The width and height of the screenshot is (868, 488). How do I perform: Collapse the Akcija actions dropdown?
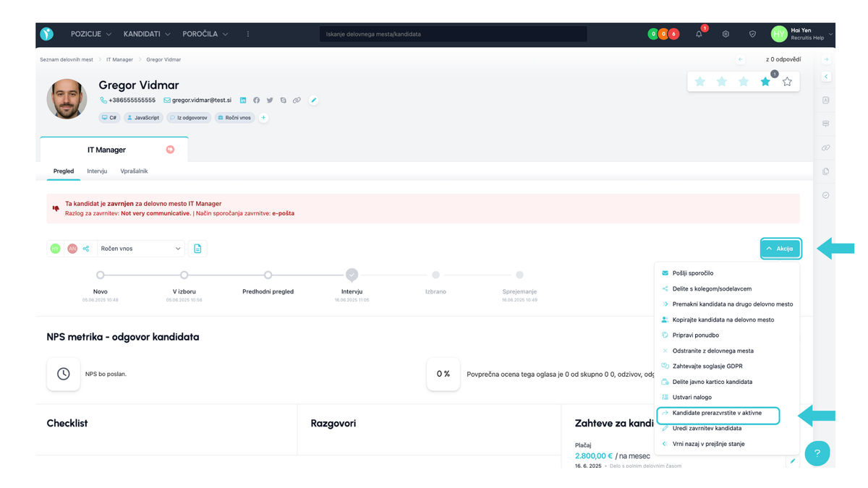tap(780, 249)
